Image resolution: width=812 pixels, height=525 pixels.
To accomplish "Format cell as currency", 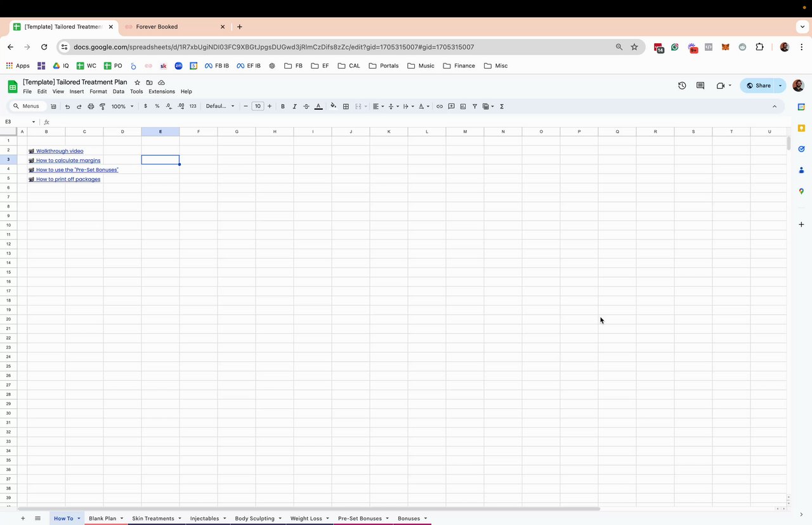I will 145,107.
